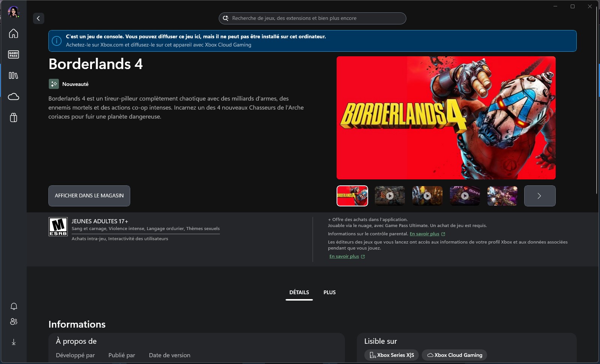This screenshot has height=364, width=600.
Task: Play the third media thumbnail video
Action: [427, 196]
